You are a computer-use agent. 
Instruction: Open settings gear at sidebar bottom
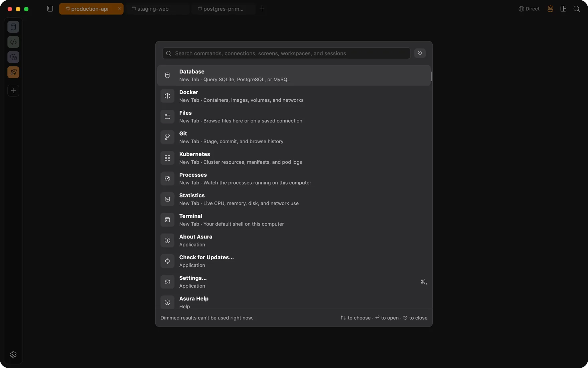click(13, 355)
